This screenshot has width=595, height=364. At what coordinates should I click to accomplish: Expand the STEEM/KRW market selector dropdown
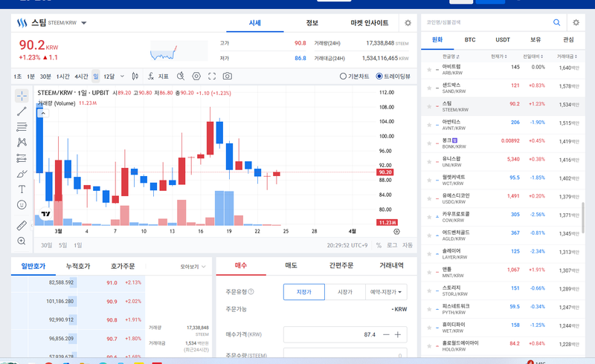tap(84, 23)
